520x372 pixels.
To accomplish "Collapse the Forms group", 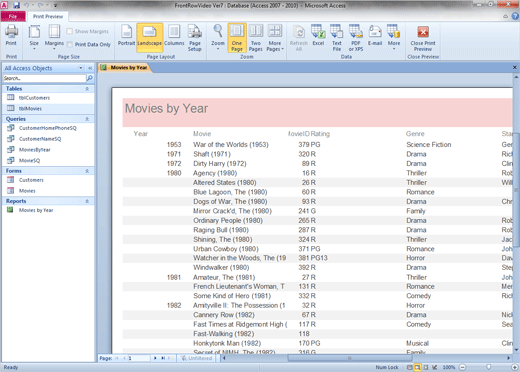I will coord(87,171).
